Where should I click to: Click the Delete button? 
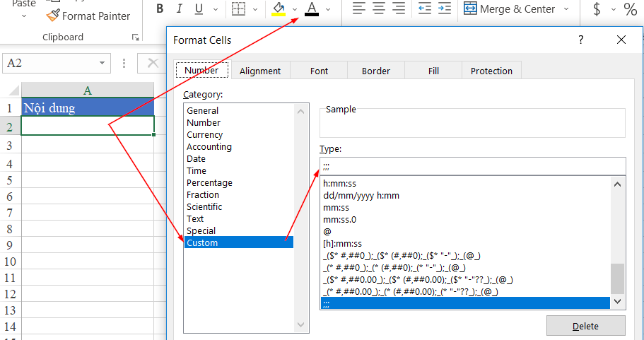point(585,326)
